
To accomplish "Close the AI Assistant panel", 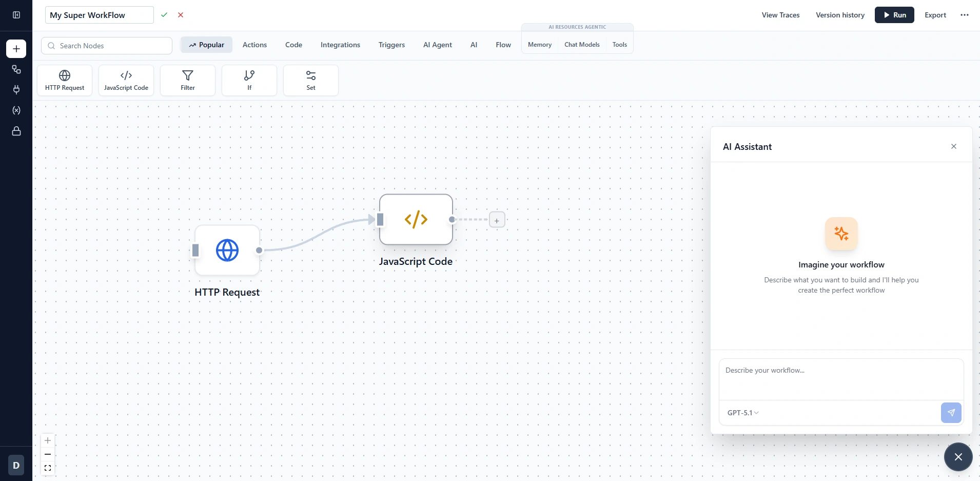I will click(x=954, y=146).
